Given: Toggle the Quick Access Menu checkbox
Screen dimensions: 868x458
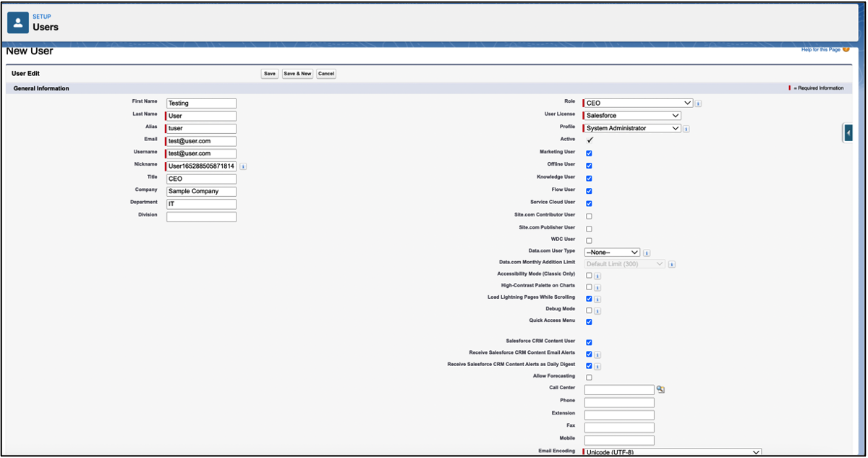Looking at the screenshot, I should 589,322.
